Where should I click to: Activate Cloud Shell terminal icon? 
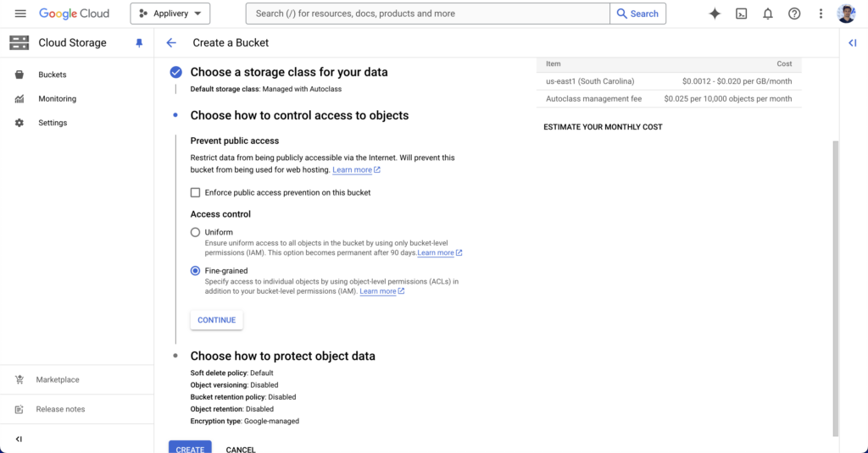pyautogui.click(x=741, y=14)
